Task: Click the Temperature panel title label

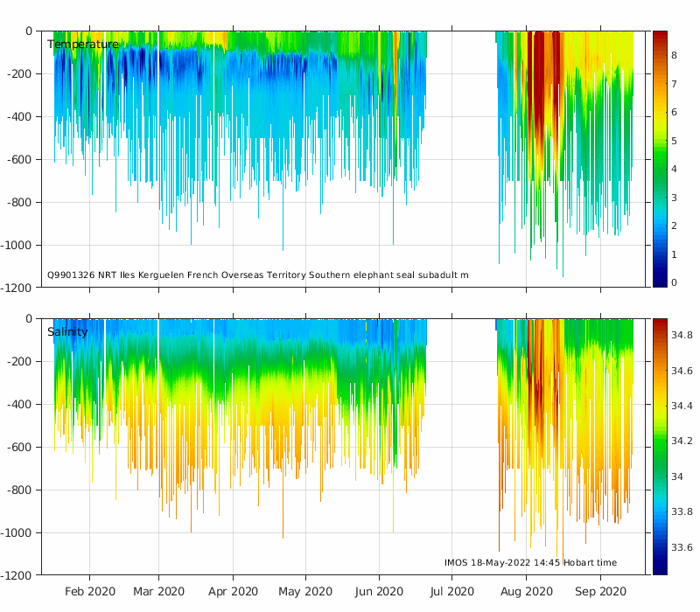Action: click(x=82, y=45)
